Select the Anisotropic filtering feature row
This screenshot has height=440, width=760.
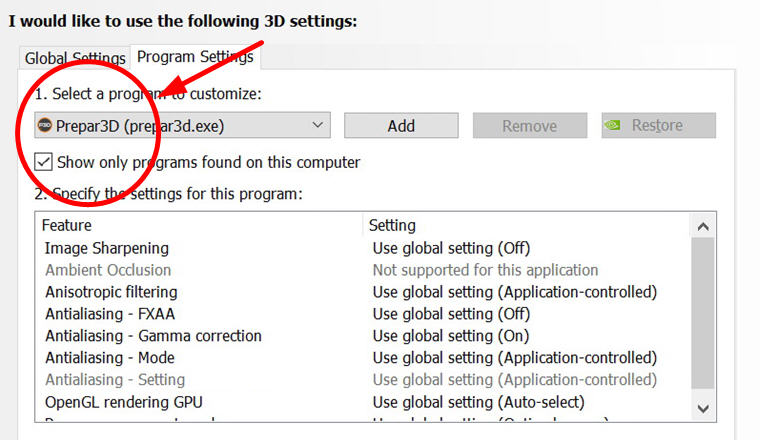111,292
